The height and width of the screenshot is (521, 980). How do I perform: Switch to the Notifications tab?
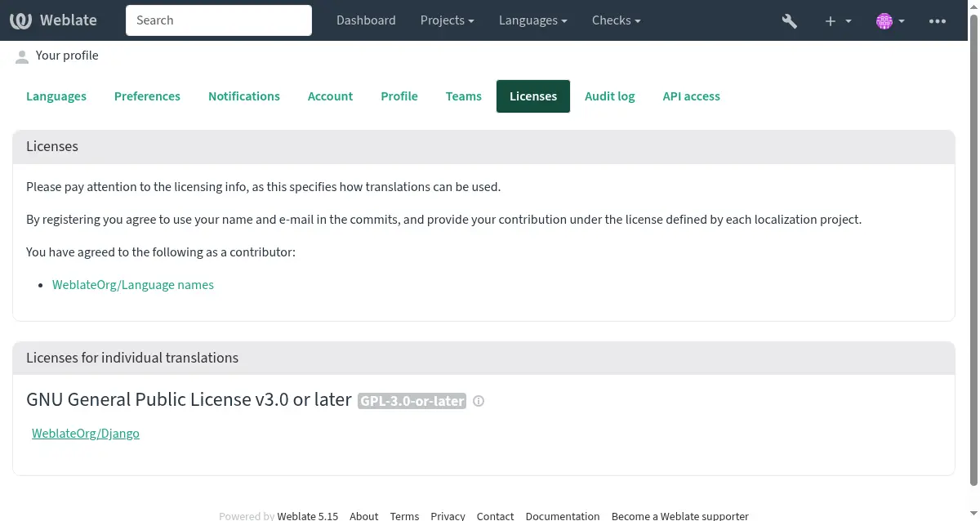244,96
